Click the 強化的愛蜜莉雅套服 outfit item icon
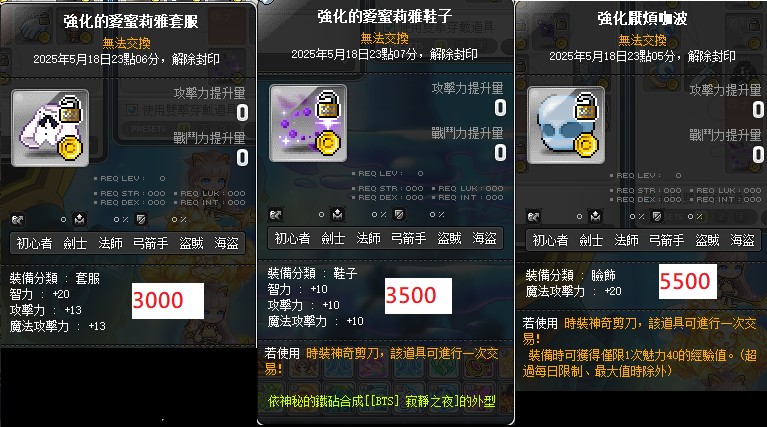 pyautogui.click(x=50, y=128)
